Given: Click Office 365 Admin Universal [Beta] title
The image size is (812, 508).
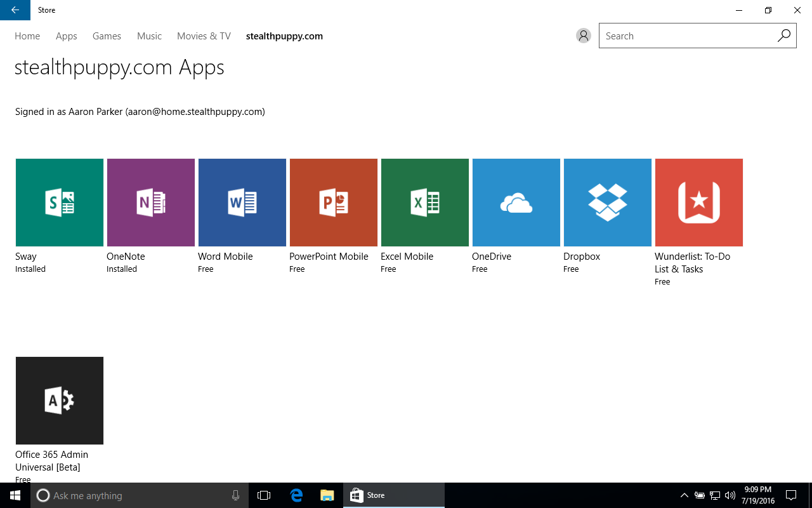Looking at the screenshot, I should (x=51, y=461).
